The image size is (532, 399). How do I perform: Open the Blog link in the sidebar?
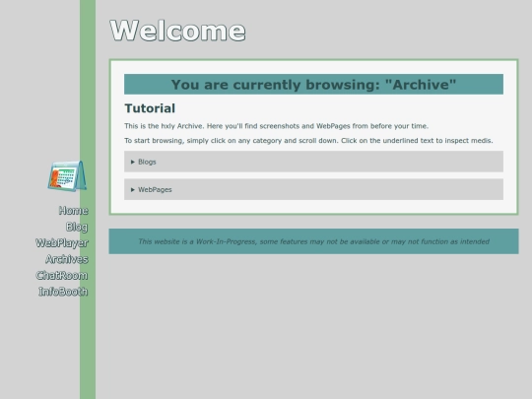click(77, 227)
